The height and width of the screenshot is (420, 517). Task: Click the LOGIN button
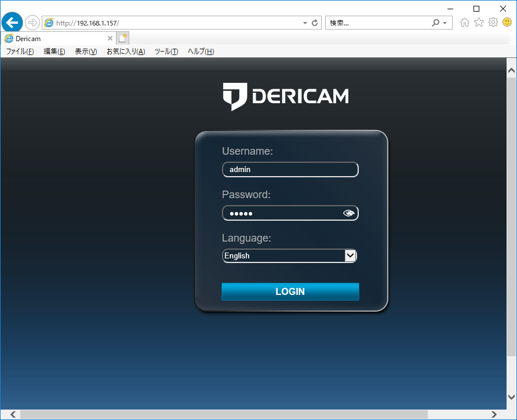tap(290, 291)
